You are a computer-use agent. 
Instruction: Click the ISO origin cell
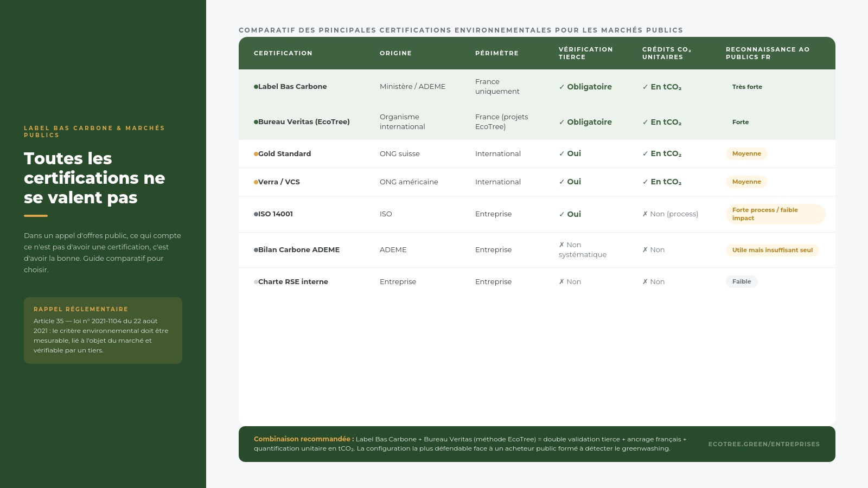386,214
